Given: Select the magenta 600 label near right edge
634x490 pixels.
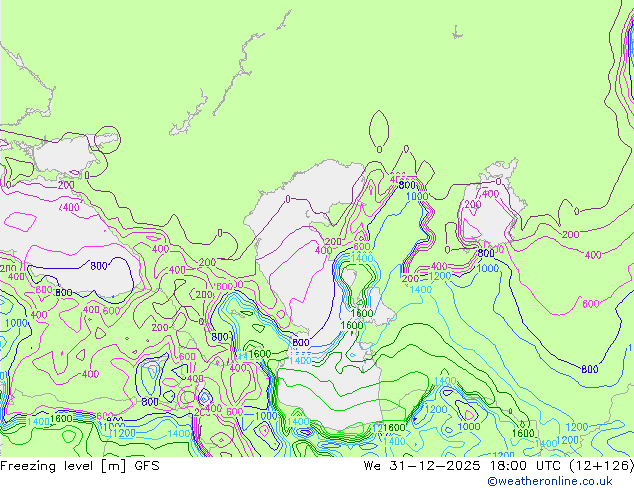Looking at the screenshot, I should (590, 304).
